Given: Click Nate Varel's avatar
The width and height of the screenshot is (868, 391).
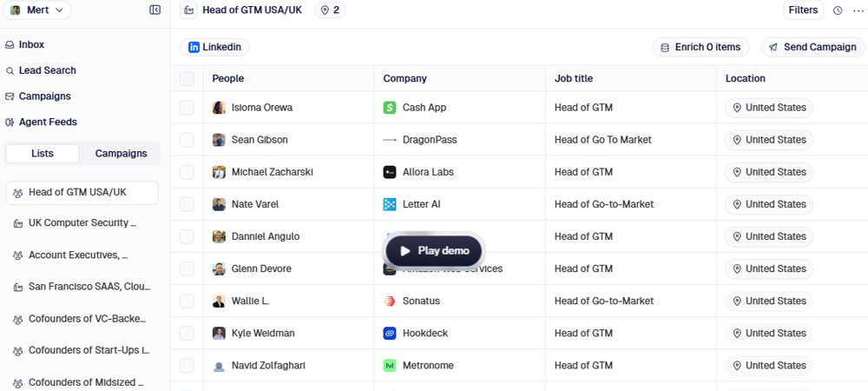Looking at the screenshot, I should (220, 204).
